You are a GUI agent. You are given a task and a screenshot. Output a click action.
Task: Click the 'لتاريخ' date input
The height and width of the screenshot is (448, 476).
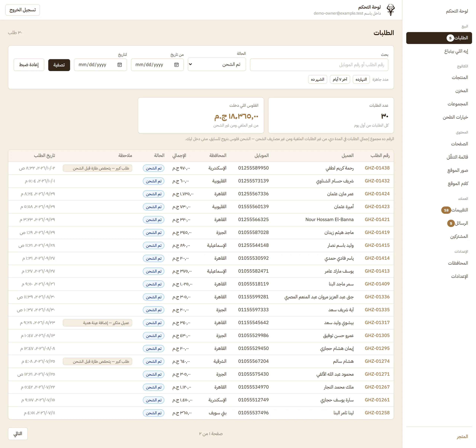point(100,65)
